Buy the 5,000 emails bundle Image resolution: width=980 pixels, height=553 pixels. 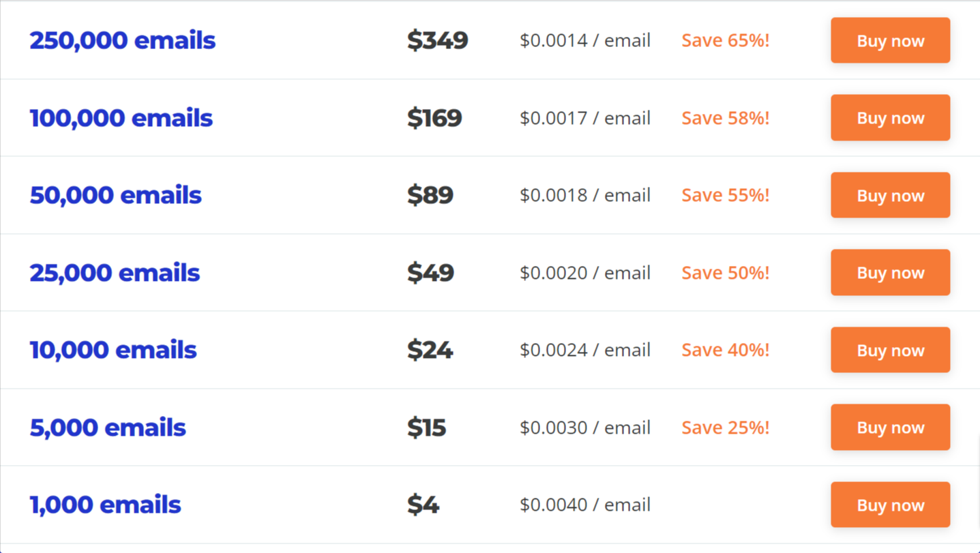pyautogui.click(x=890, y=428)
